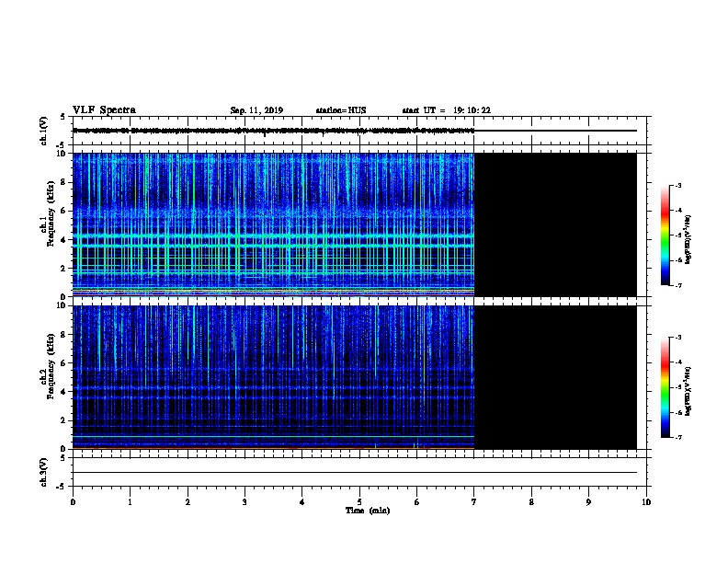
Task: Click the flat ch.3 voltage trace line
Action: (355, 473)
